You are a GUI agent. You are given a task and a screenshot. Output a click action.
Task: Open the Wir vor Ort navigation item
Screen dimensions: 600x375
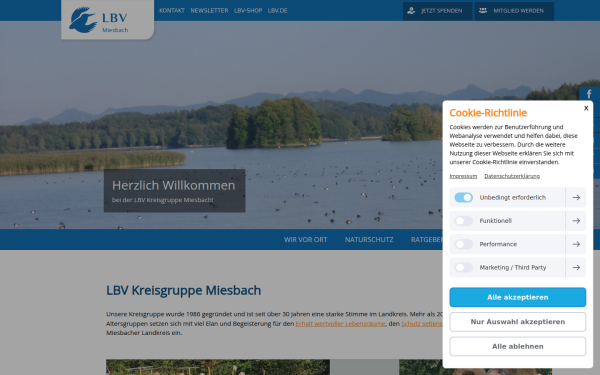(x=305, y=240)
